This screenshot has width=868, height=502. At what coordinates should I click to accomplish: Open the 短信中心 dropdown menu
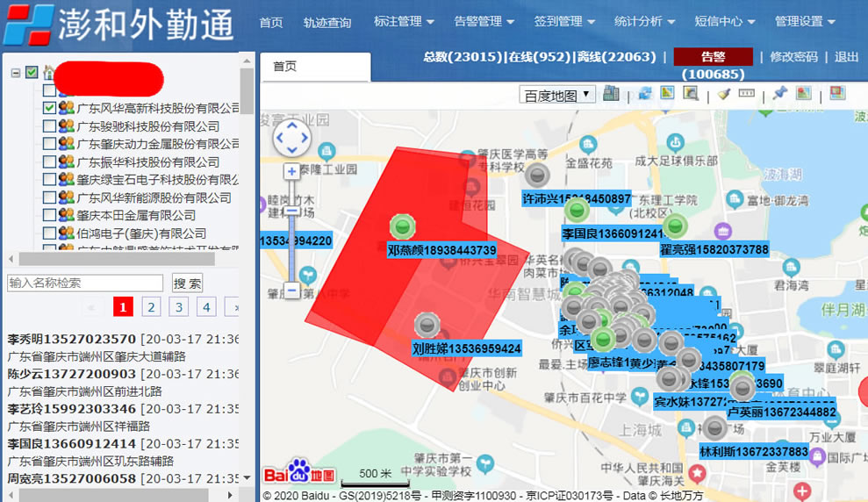725,22
